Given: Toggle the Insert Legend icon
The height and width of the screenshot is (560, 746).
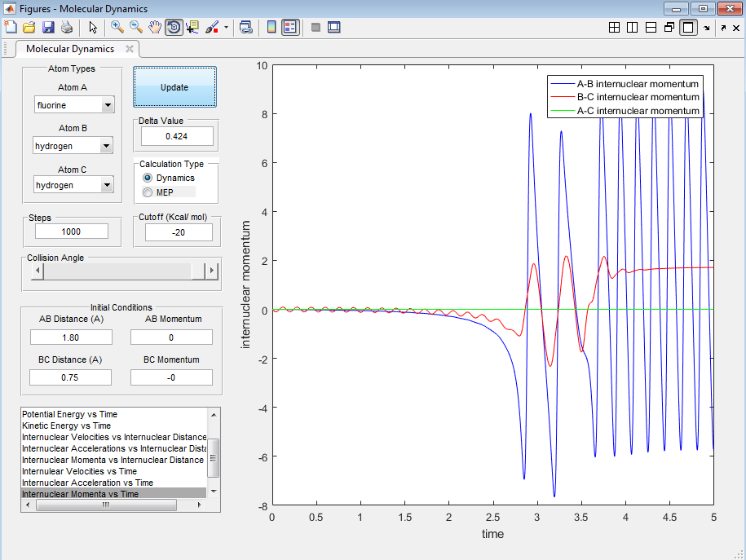Looking at the screenshot, I should click(x=290, y=27).
